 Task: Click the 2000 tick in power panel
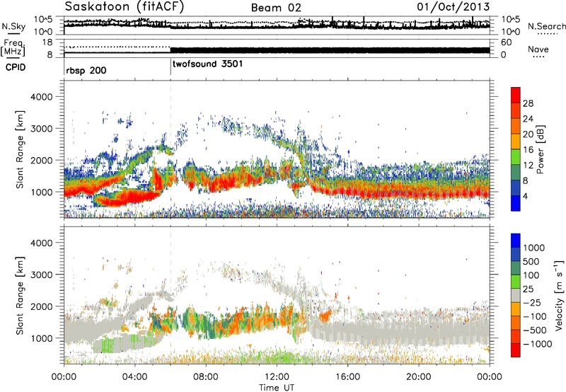pyautogui.click(x=41, y=160)
